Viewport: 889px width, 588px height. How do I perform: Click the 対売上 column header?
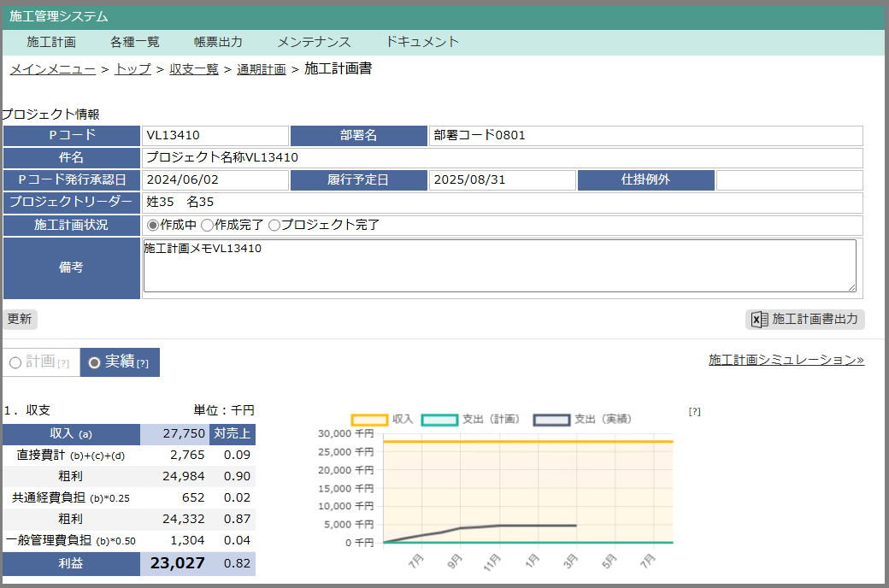point(233,434)
